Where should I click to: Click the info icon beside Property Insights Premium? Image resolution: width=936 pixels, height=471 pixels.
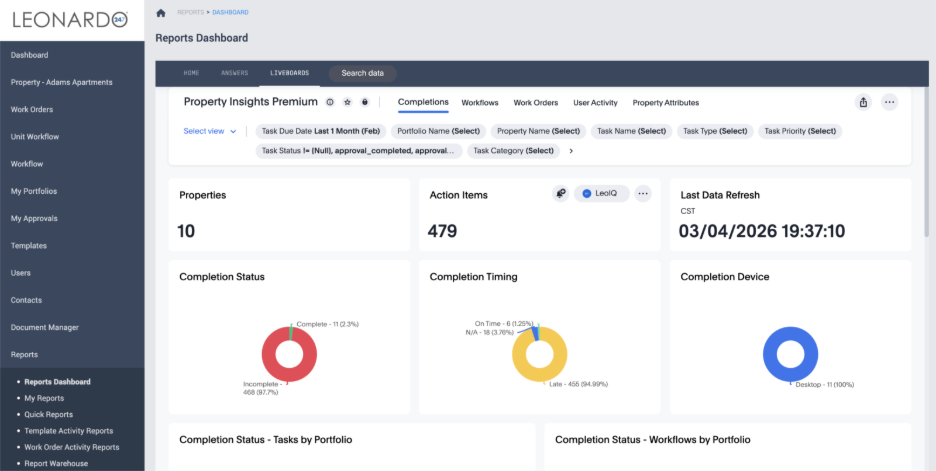329,102
